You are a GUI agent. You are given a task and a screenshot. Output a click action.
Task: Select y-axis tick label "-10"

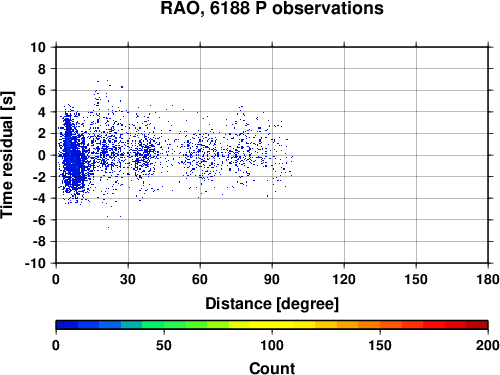pyautogui.click(x=35, y=263)
